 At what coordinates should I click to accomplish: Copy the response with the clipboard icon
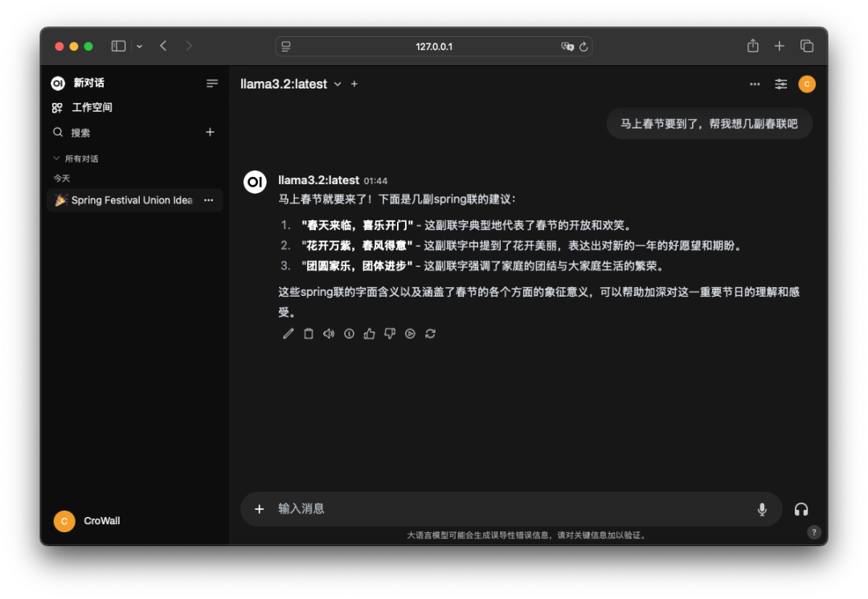[309, 334]
